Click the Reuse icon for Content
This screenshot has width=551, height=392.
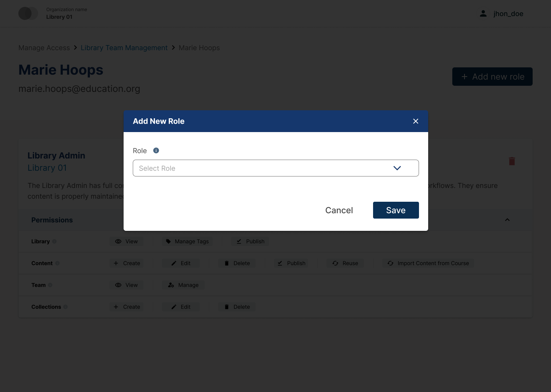[335, 263]
